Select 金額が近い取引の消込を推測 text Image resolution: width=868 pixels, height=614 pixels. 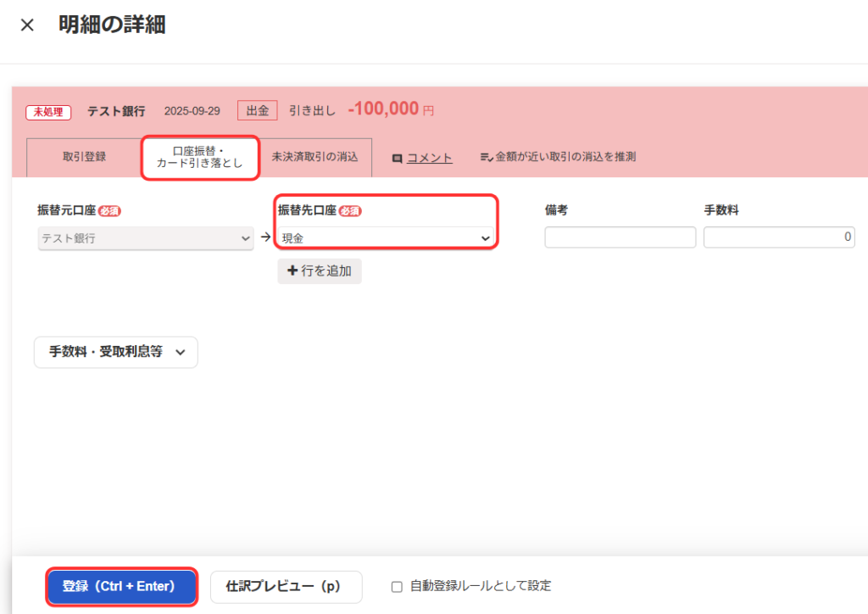pos(565,157)
